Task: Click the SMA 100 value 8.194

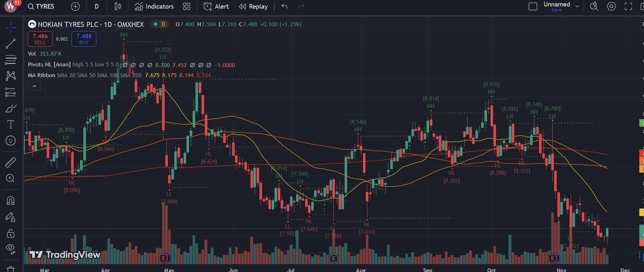Action: pyautogui.click(x=187, y=75)
